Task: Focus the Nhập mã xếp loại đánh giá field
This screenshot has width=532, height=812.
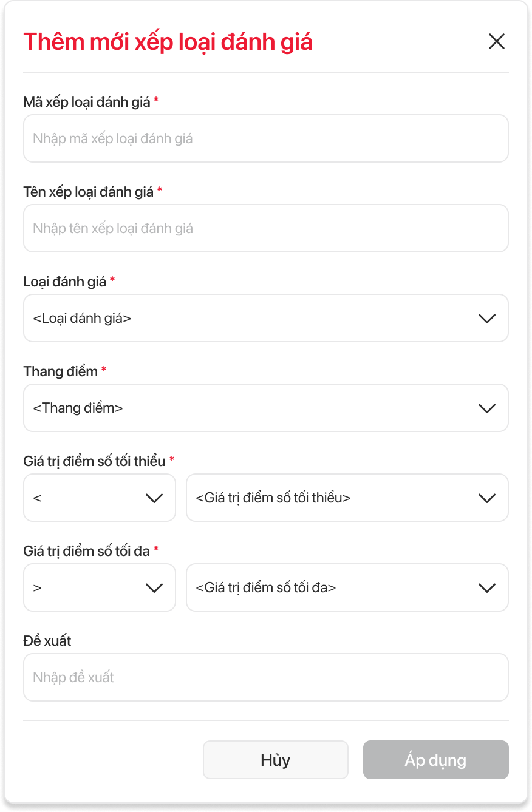Action: 265,138
